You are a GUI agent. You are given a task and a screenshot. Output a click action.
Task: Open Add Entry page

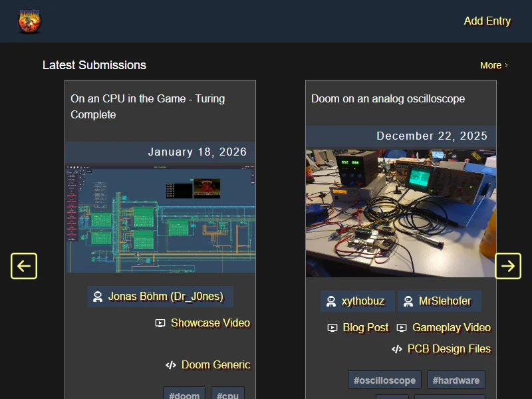click(487, 21)
